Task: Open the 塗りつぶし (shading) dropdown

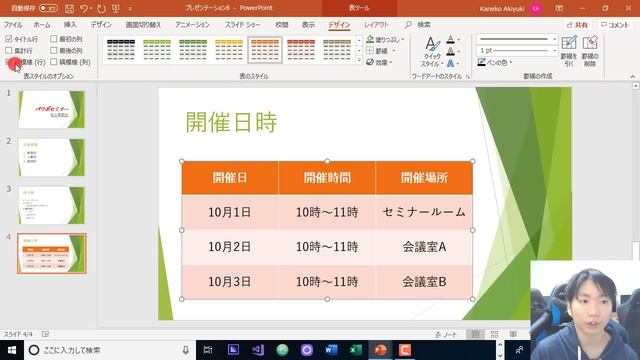Action: [385, 39]
